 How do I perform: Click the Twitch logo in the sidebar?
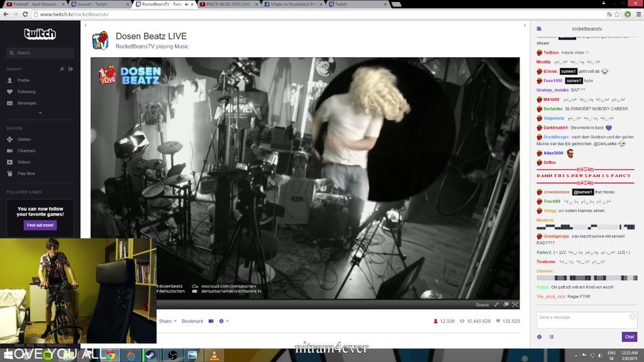(x=40, y=34)
